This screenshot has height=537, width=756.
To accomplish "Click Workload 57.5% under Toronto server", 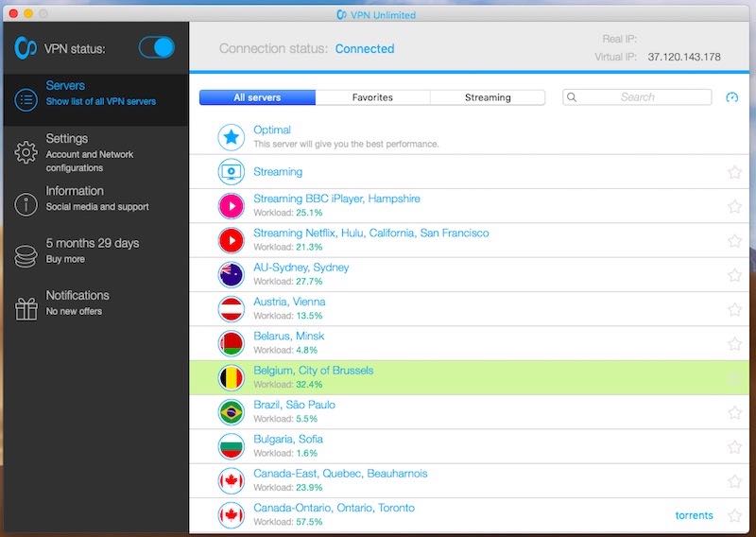I will pos(288,522).
